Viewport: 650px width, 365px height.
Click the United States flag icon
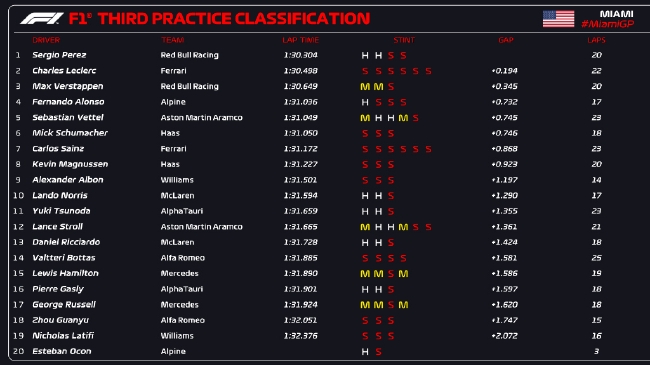pos(558,19)
